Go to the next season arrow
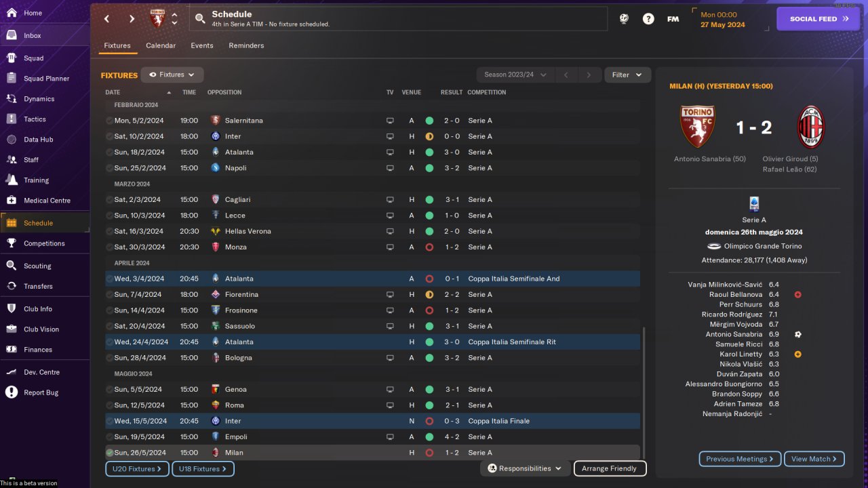The image size is (868, 488). [x=589, y=75]
